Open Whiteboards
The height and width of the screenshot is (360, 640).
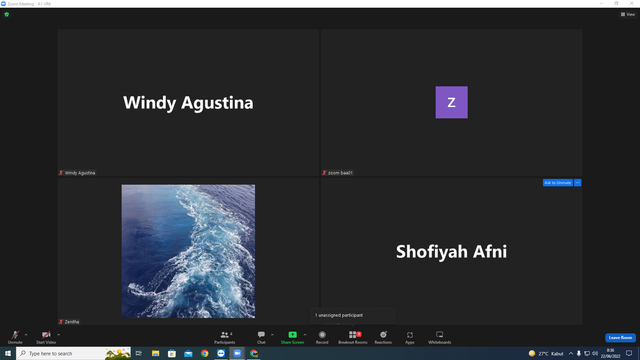pyautogui.click(x=440, y=337)
